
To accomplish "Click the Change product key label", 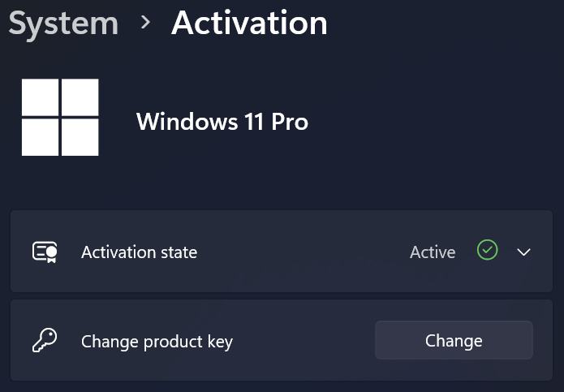I will [157, 342].
